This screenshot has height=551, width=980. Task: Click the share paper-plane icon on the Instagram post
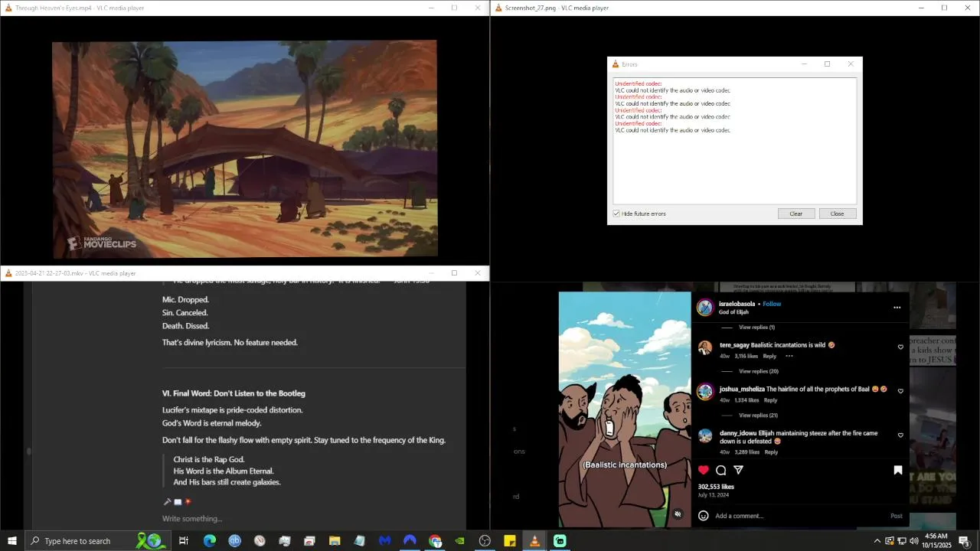pos(738,470)
